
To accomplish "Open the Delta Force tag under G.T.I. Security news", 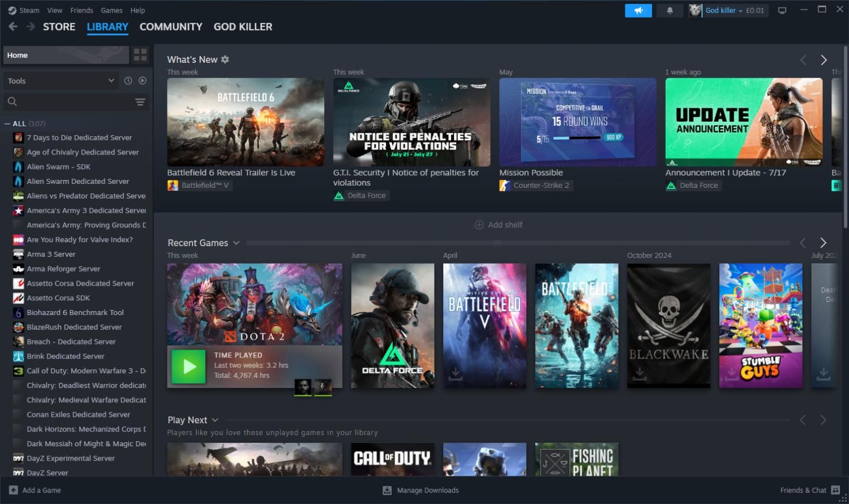I will pyautogui.click(x=361, y=196).
